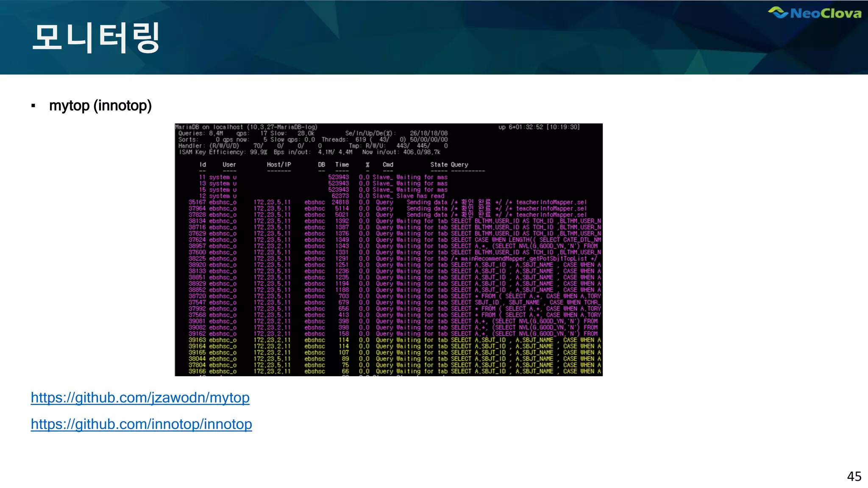
Task: Click process row with Id 39166
Action: 197,371
